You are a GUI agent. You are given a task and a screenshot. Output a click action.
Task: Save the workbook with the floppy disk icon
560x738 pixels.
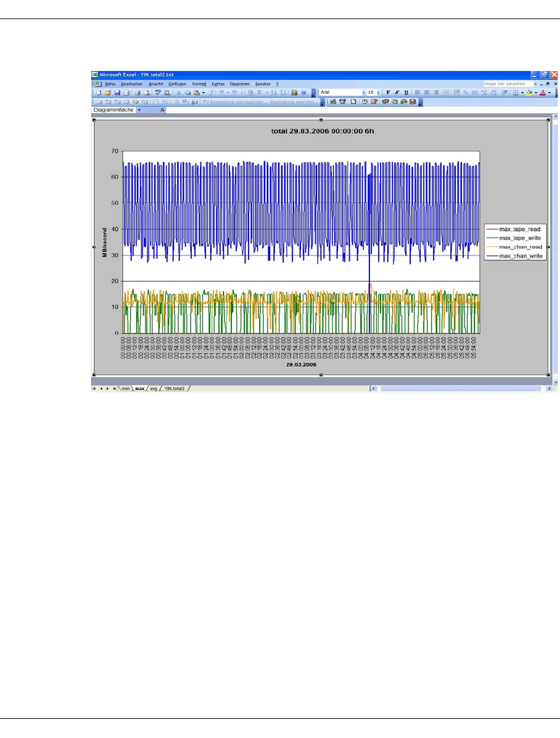coord(117,93)
